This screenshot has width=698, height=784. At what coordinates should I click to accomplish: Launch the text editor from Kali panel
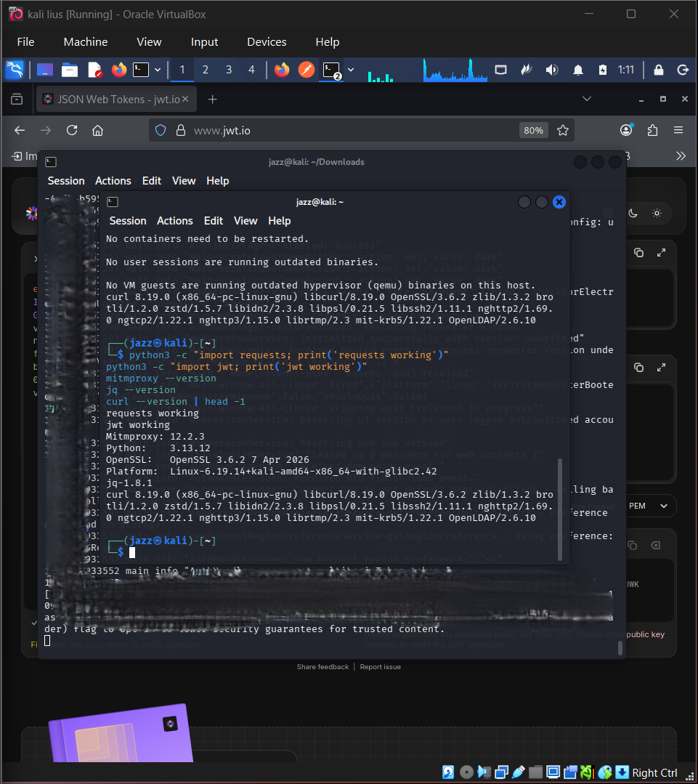tap(94, 70)
